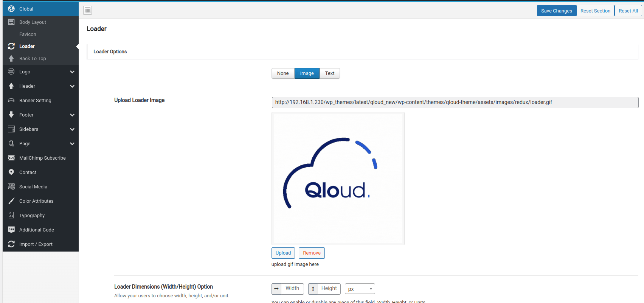The width and height of the screenshot is (644, 303).
Task: Go to Back To Top settings
Action: point(40,58)
